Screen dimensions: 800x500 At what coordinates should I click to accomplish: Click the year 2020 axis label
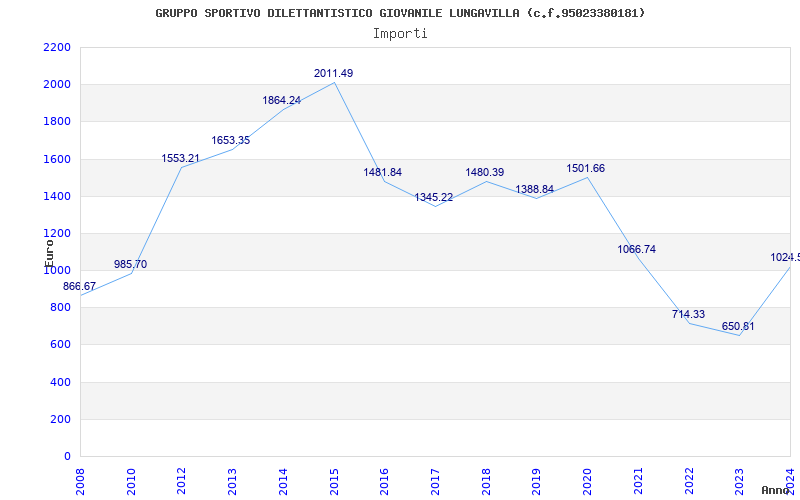588,481
